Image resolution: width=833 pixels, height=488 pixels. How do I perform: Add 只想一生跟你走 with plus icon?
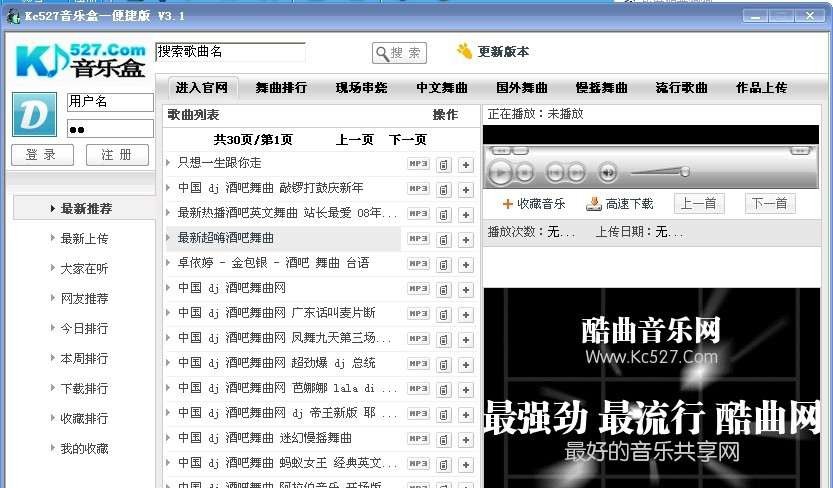466,165
